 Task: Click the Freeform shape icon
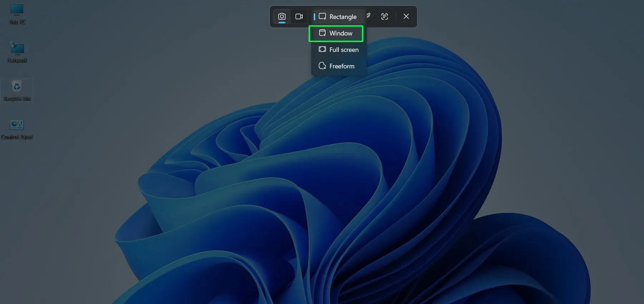(322, 66)
